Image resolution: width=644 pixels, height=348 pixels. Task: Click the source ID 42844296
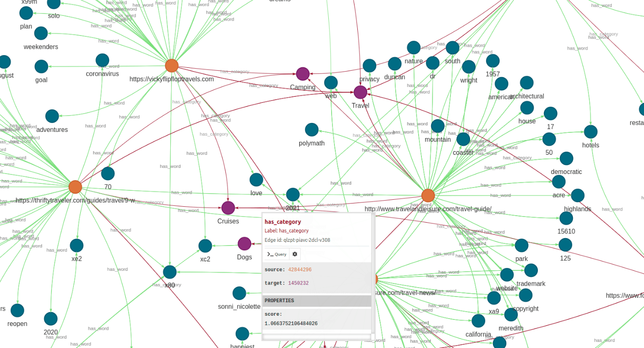[299, 270]
